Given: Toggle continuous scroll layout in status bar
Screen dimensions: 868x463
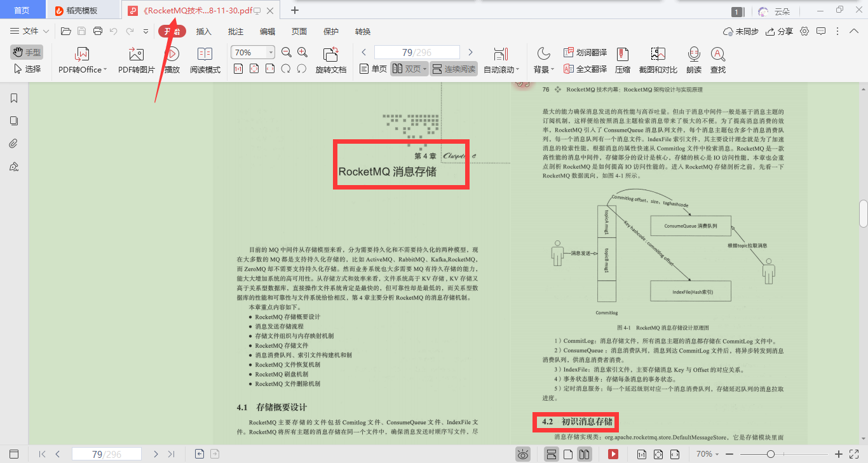Looking at the screenshot, I should click(552, 454).
